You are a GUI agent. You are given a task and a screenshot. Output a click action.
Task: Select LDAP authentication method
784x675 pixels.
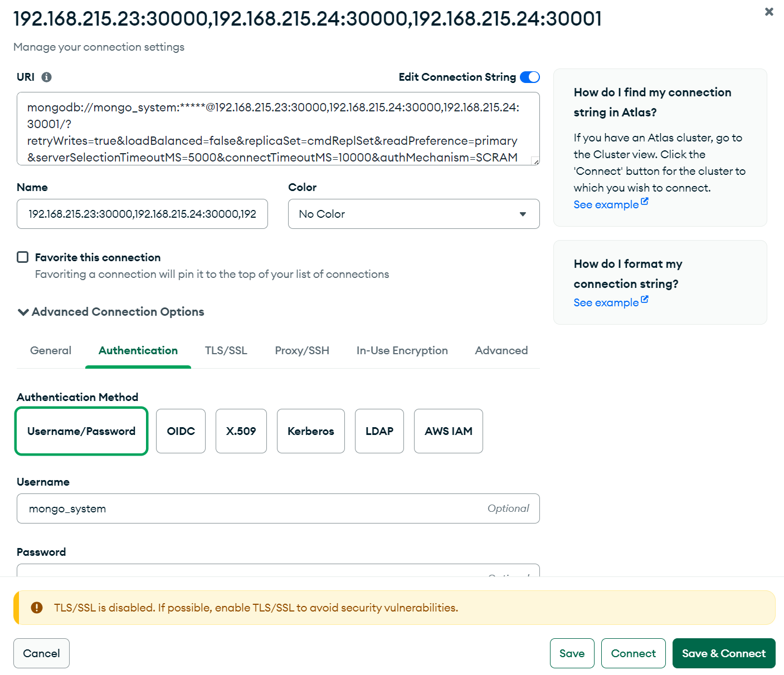(x=379, y=431)
